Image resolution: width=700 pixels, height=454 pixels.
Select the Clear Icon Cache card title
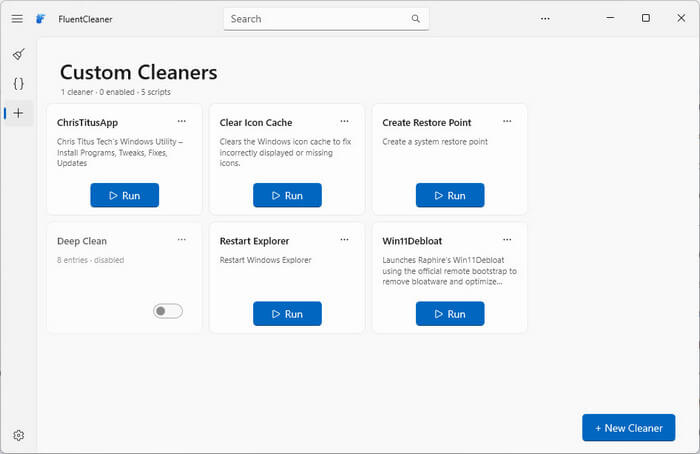(x=256, y=122)
